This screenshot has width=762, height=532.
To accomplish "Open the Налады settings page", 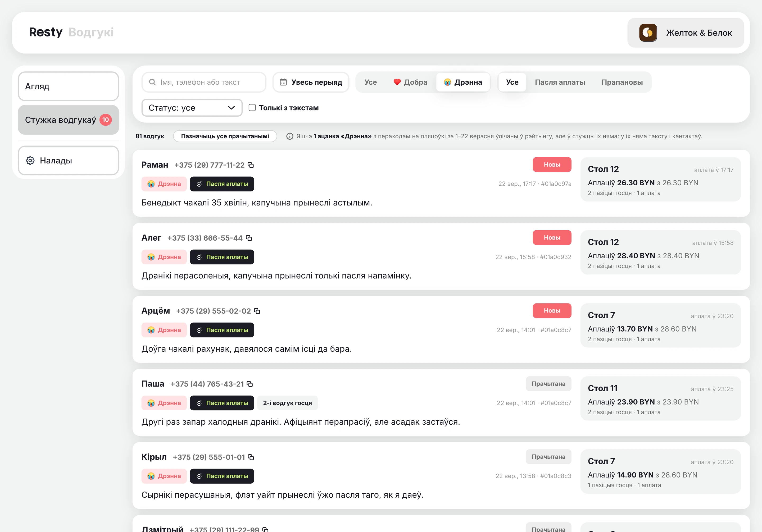I will click(68, 160).
